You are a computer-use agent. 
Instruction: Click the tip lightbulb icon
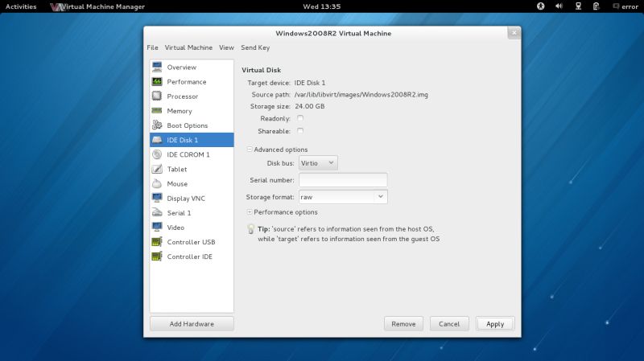(250, 229)
